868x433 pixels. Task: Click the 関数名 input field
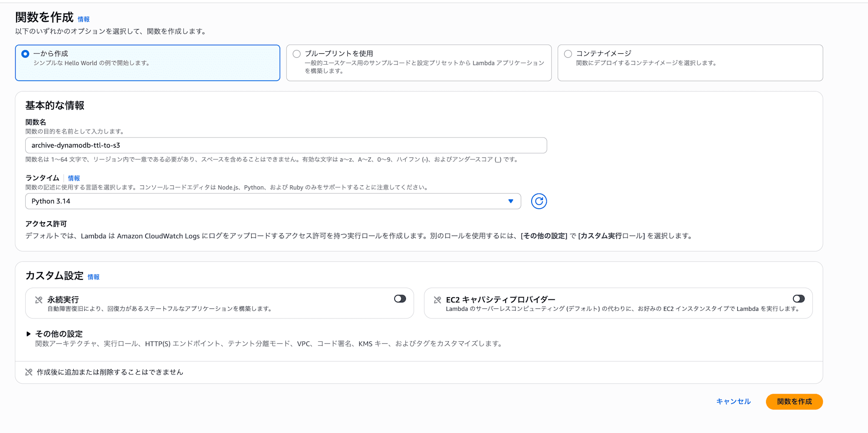286,145
